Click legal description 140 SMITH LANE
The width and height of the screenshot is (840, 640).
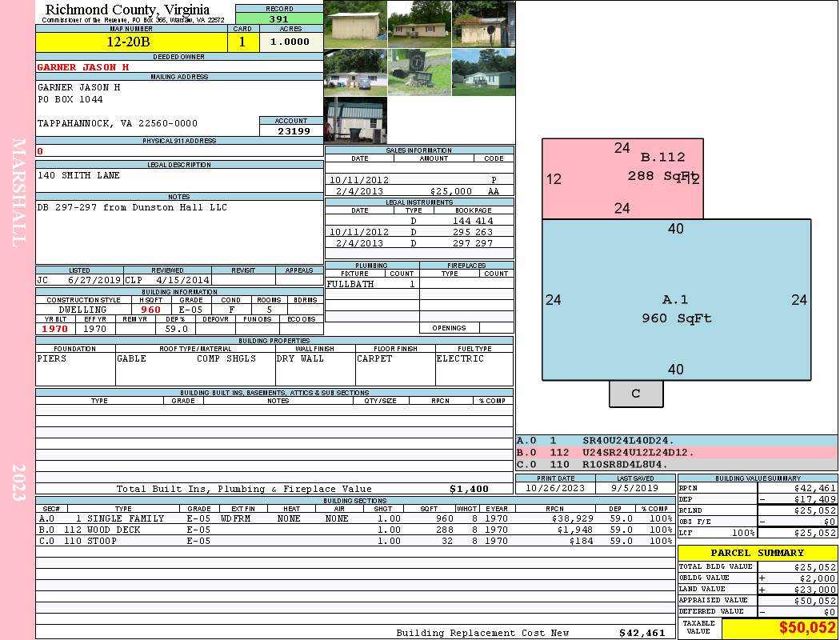[78, 175]
